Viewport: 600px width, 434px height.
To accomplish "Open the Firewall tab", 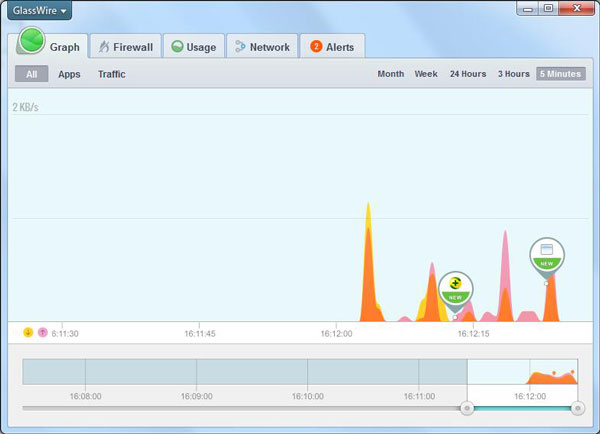I will [126, 46].
